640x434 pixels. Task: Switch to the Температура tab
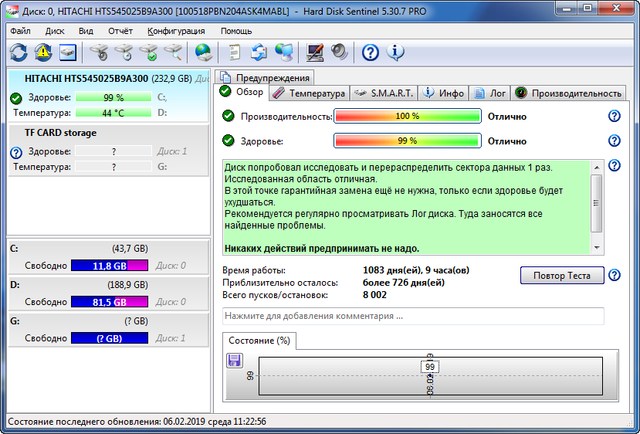pos(310,93)
